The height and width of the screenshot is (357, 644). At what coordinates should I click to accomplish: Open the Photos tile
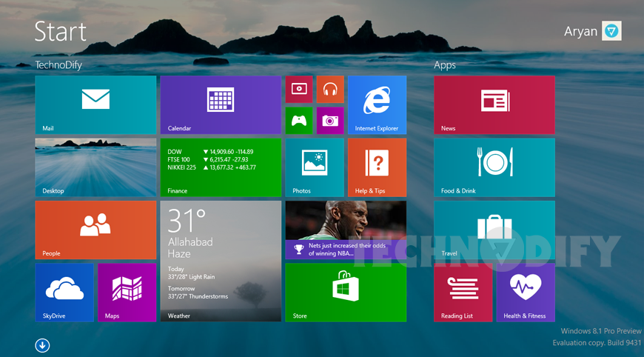(315, 167)
